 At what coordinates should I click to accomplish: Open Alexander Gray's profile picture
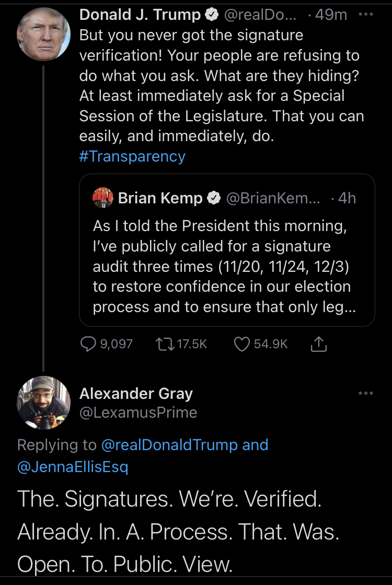43,402
